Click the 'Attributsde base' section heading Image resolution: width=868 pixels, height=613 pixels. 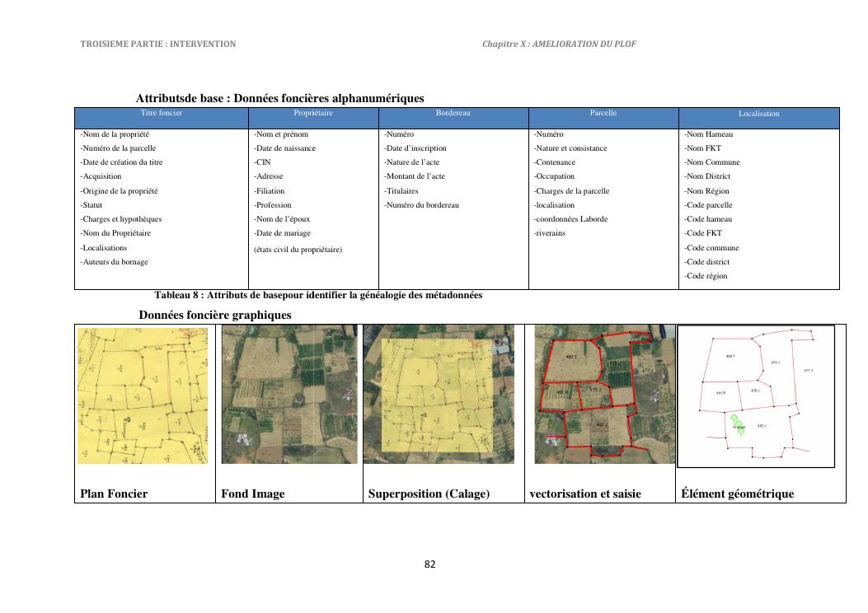[x=279, y=98]
